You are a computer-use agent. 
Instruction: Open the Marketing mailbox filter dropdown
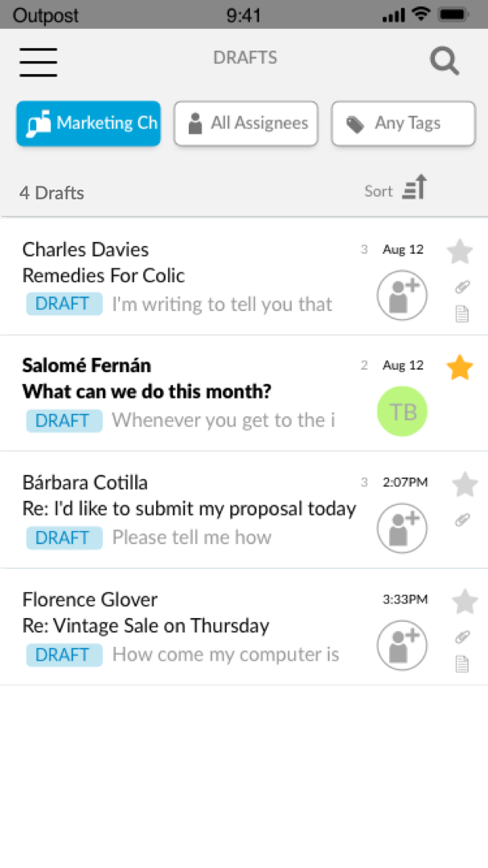(88, 124)
